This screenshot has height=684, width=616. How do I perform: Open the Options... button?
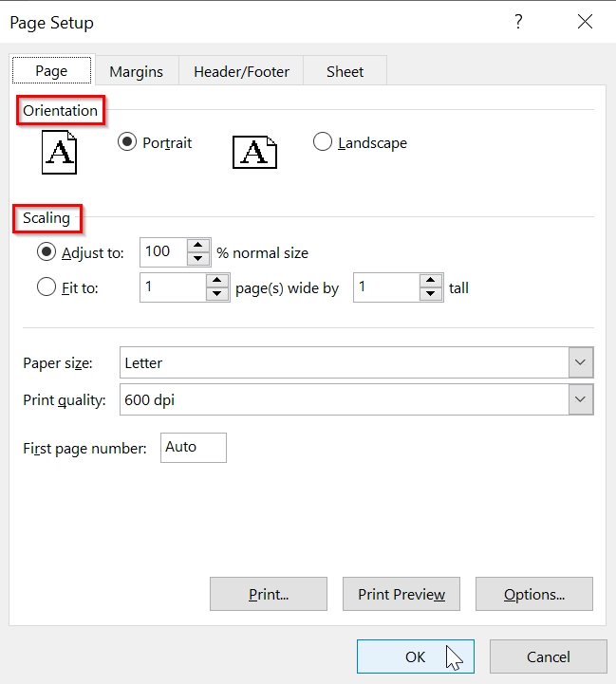534,594
